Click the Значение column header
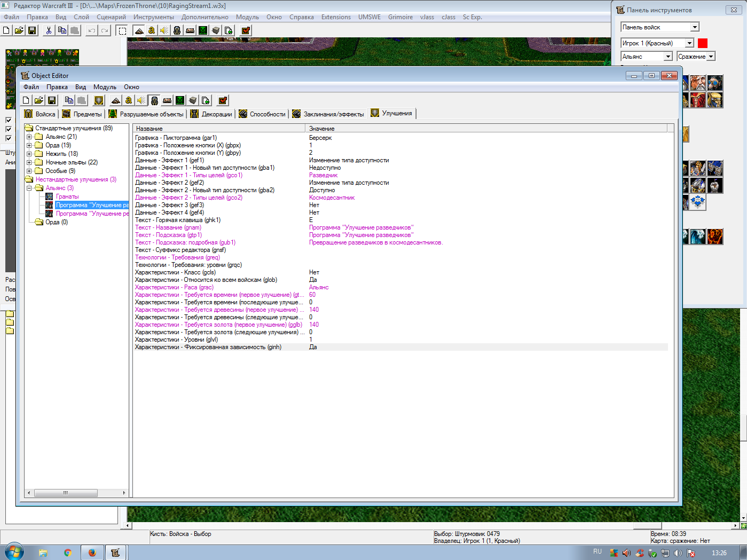Viewport: 747px width, 560px height. pos(486,128)
